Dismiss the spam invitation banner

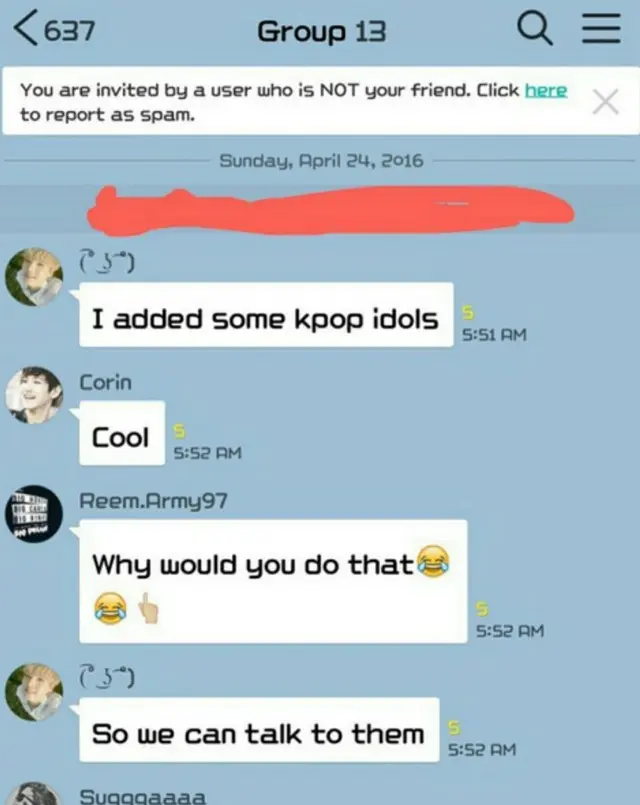(x=606, y=101)
